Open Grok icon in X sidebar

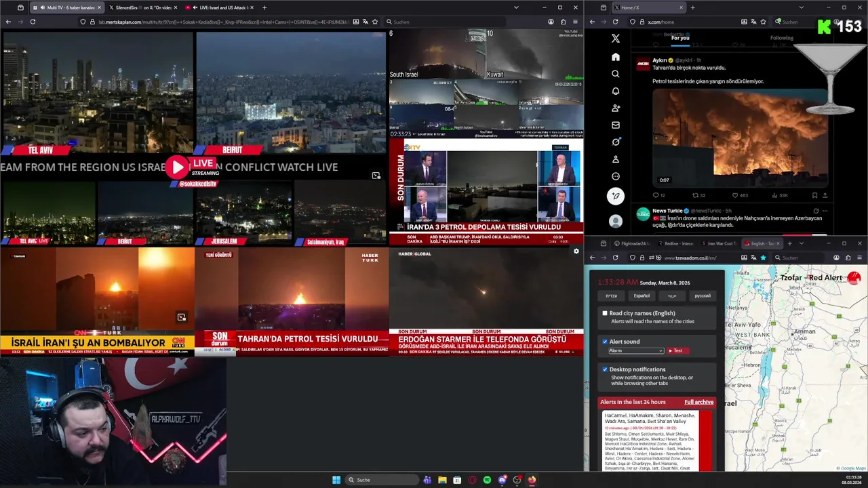point(616,142)
